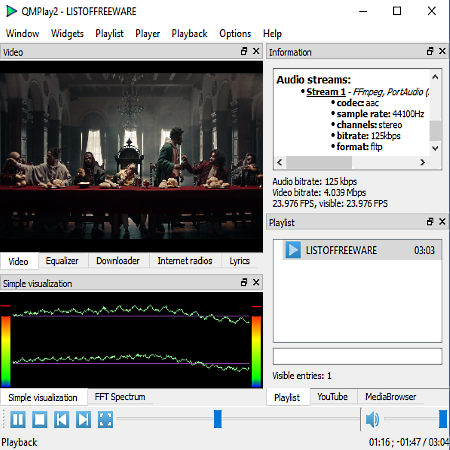Switch to the Internet radios tab
This screenshot has height=450, width=450.
click(x=185, y=261)
